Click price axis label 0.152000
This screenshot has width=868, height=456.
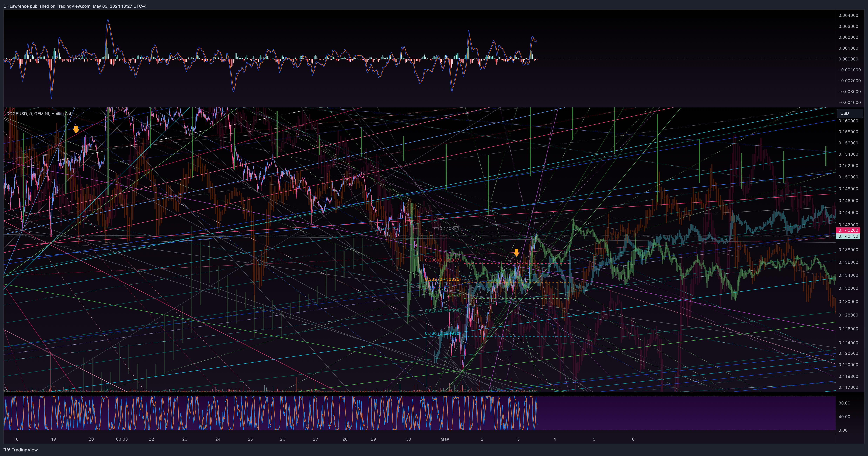[x=849, y=165]
